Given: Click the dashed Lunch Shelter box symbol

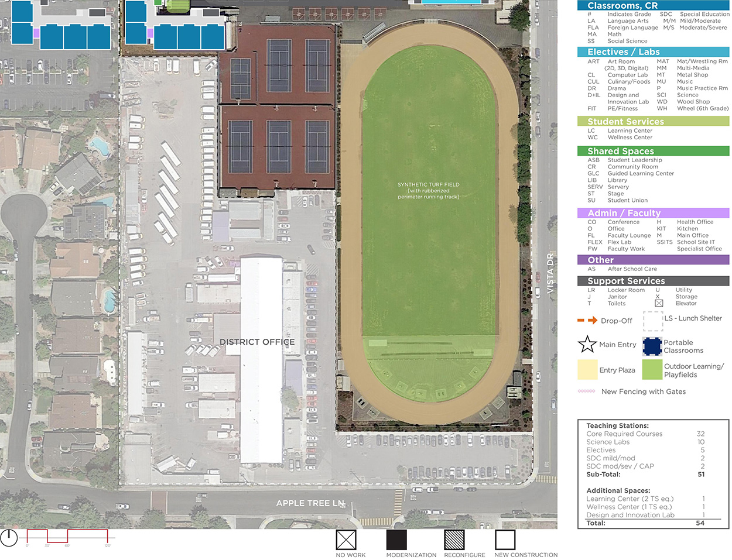Looking at the screenshot, I should pyautogui.click(x=653, y=321).
